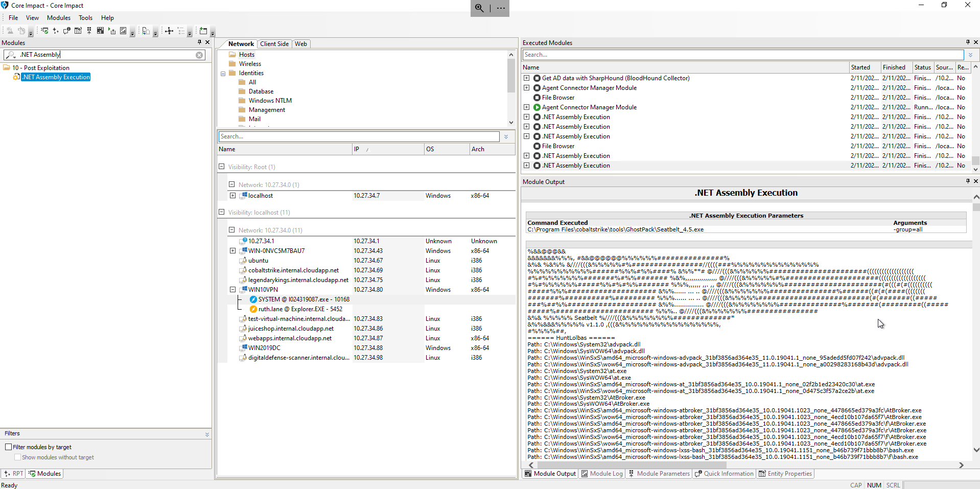Click the Executed Modules search field

743,55
